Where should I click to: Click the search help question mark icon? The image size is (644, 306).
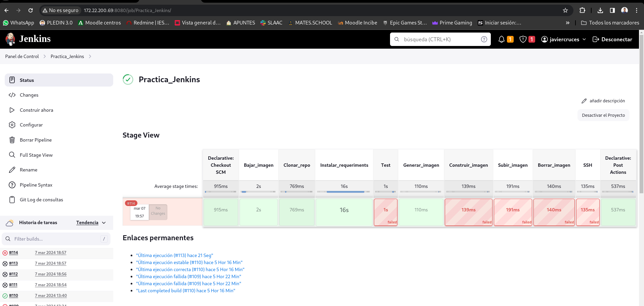[x=484, y=39]
